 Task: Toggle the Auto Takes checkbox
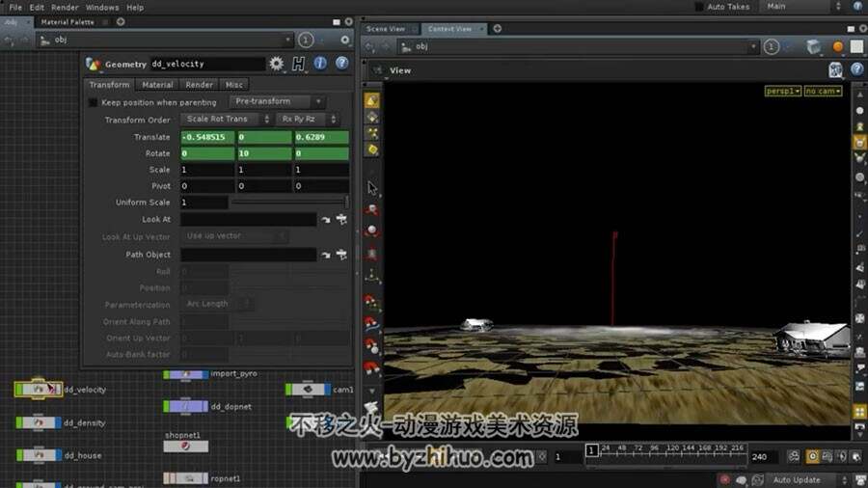[699, 7]
